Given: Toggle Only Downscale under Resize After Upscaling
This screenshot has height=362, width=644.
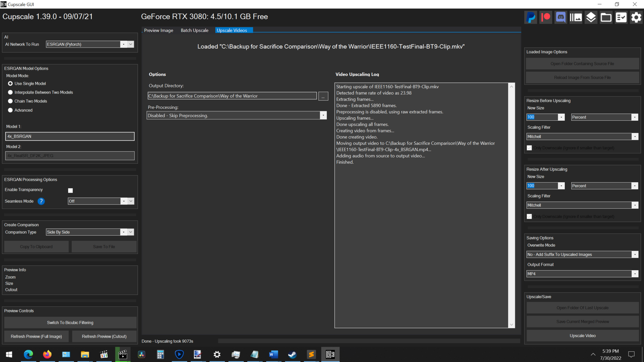Looking at the screenshot, I should coord(529,217).
